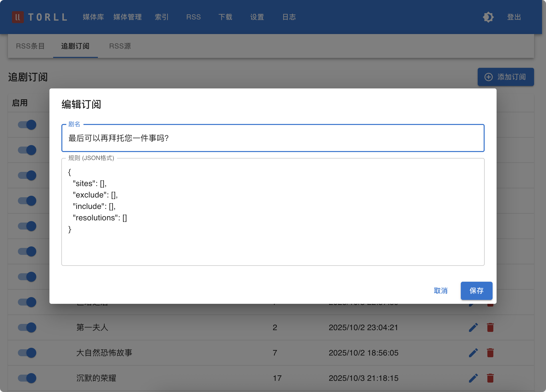Click the 规则 JSON rules text area

[273, 211]
